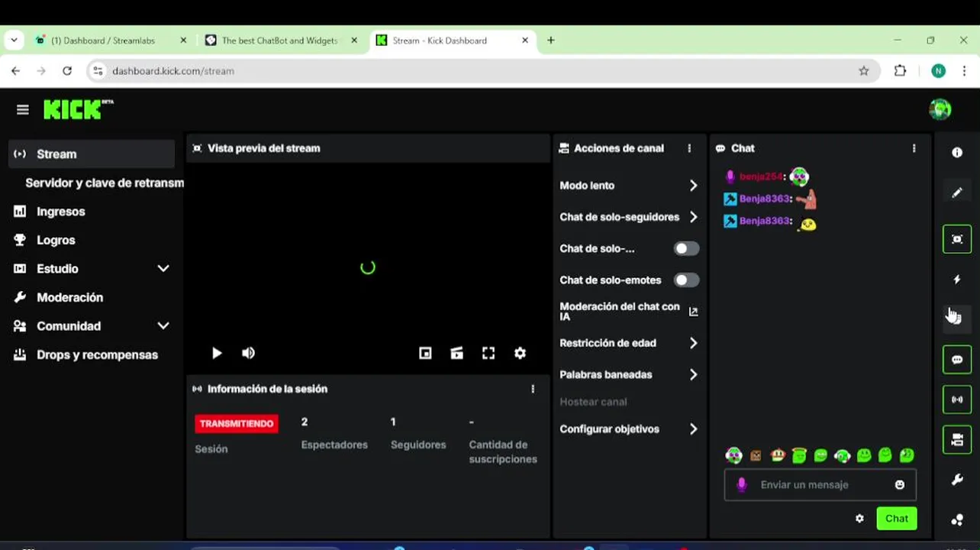Go back in browser history
980x550 pixels.
point(16,71)
